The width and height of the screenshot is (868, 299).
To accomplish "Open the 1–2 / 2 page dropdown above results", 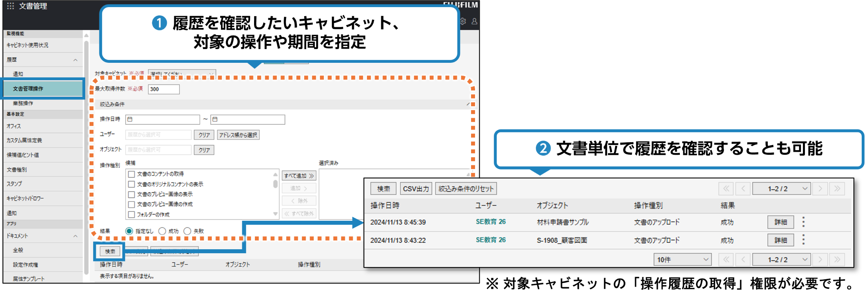I will click(x=782, y=188).
